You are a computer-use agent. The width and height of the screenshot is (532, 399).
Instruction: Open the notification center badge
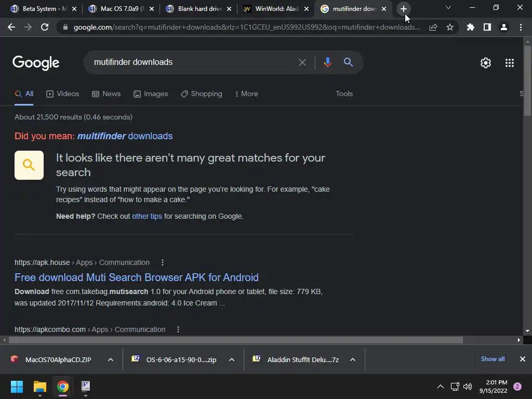(517, 387)
